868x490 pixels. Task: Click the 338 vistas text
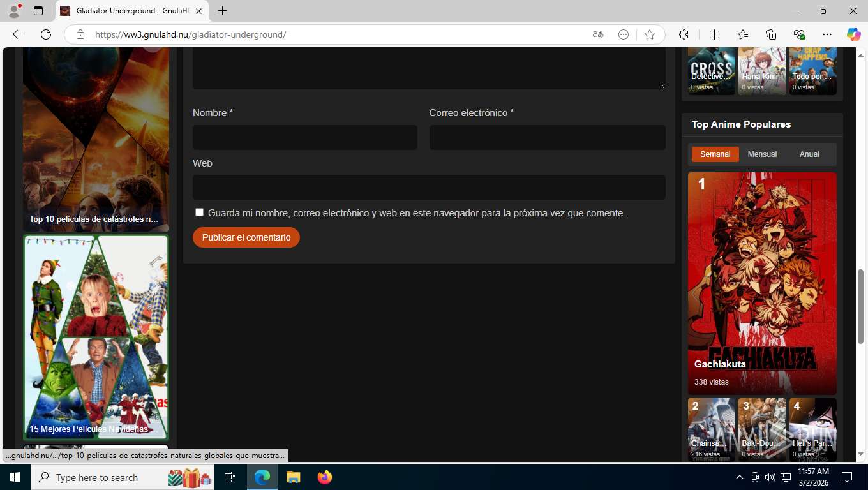point(711,382)
